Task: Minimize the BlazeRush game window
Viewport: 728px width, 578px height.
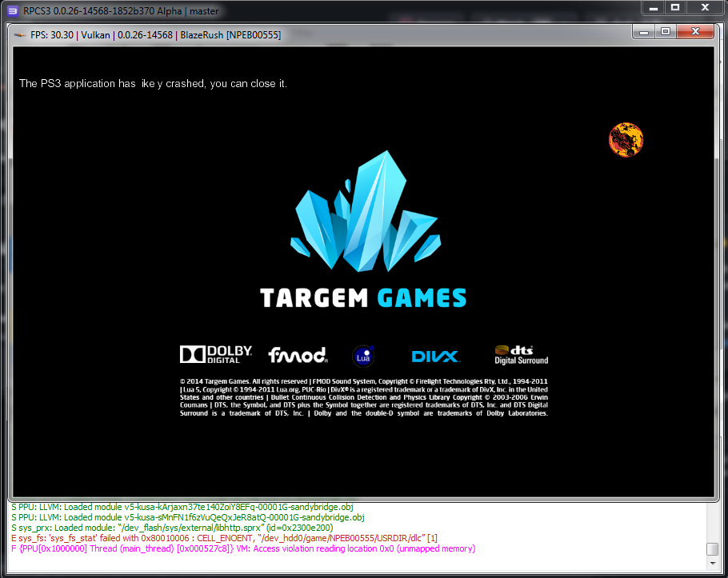Action: pyautogui.click(x=644, y=32)
